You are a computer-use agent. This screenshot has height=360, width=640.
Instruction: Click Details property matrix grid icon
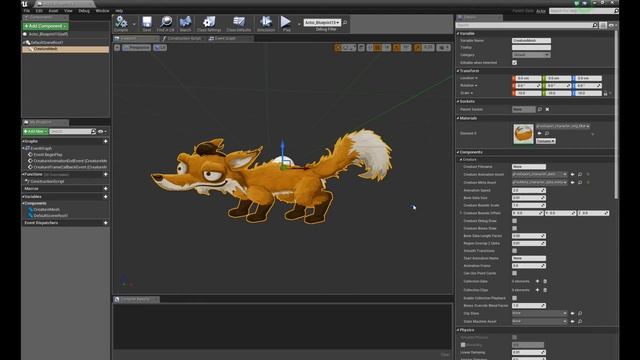coord(603,25)
